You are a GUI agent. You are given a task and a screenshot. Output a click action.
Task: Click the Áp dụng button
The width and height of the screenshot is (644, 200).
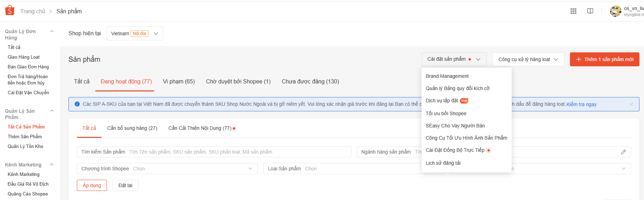pos(92,185)
